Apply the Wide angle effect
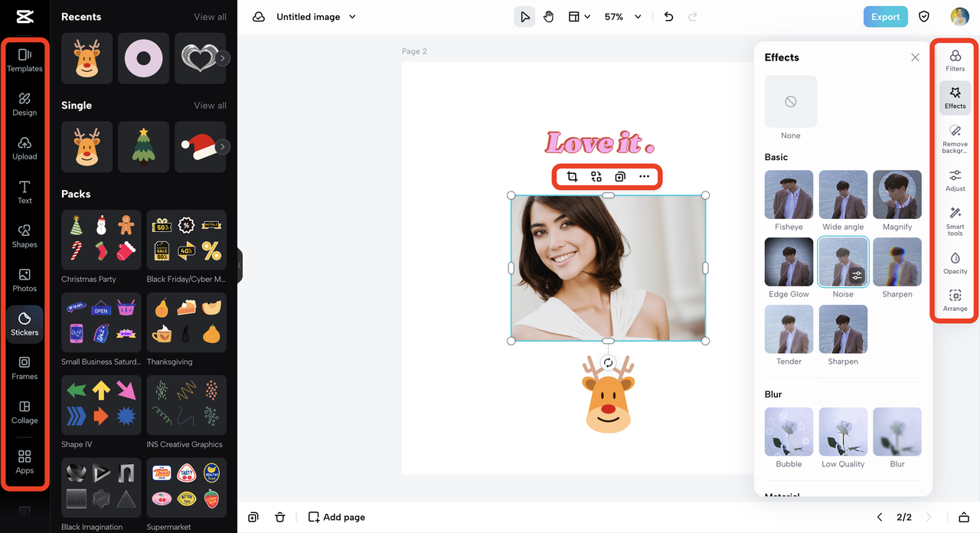This screenshot has width=980, height=533. (843, 195)
